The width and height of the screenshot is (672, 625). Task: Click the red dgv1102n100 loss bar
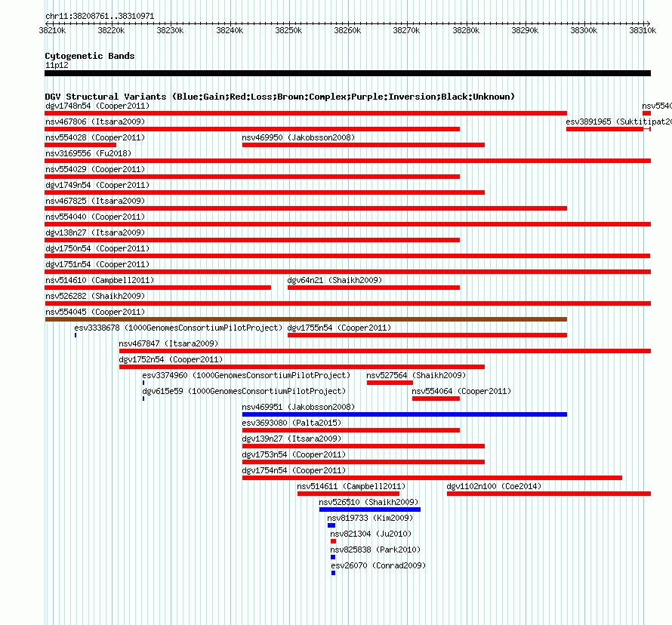[549, 494]
